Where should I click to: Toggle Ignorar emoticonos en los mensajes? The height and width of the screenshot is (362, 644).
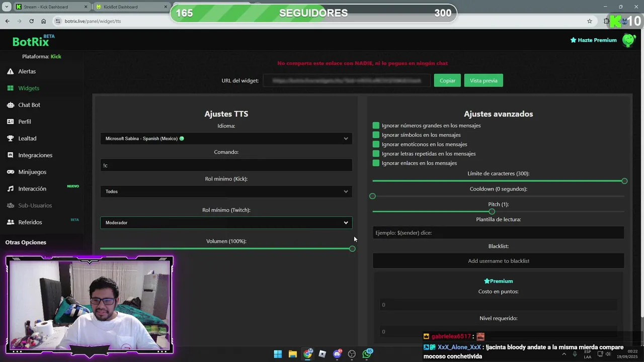(x=376, y=144)
